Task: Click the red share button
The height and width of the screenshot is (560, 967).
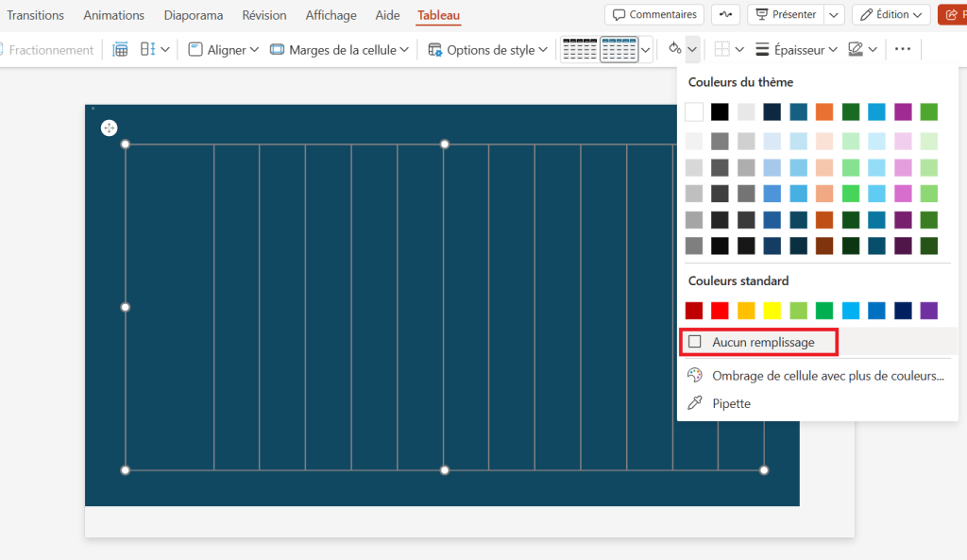Action: coord(953,14)
